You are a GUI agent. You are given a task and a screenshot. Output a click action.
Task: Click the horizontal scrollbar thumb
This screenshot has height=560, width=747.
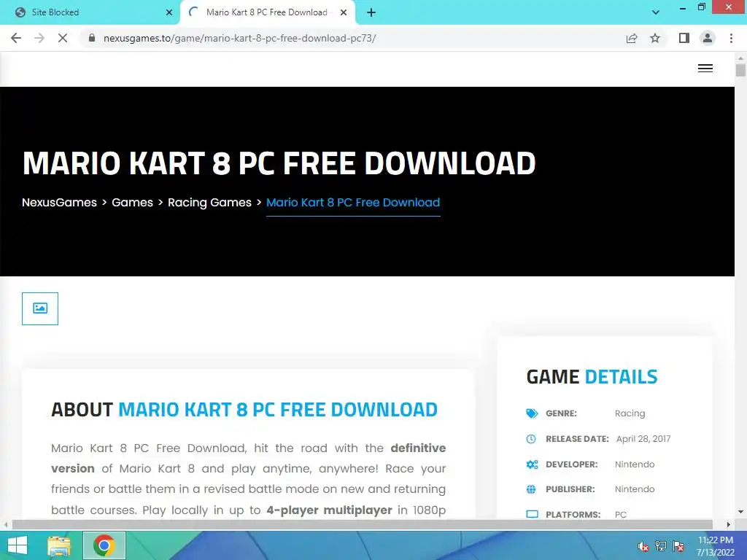point(362,525)
